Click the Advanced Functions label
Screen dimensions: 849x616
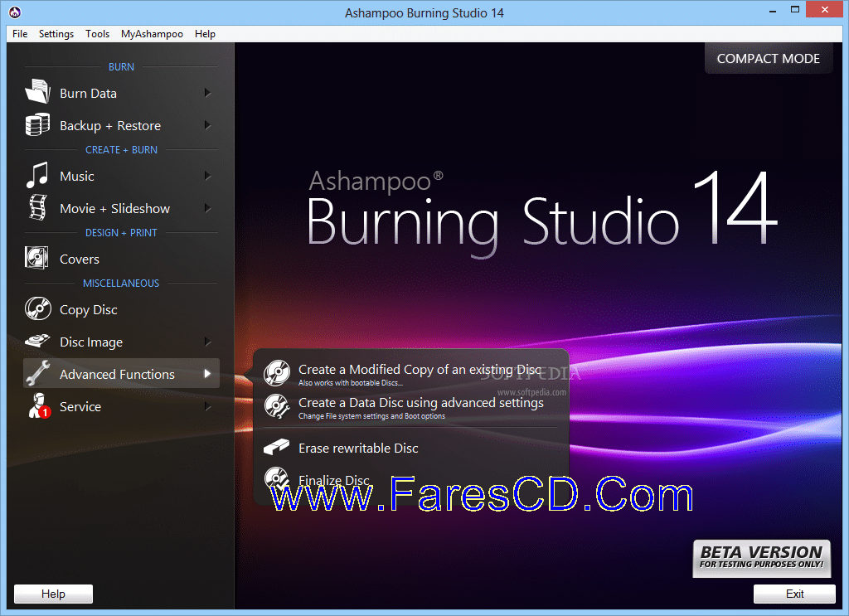(117, 374)
